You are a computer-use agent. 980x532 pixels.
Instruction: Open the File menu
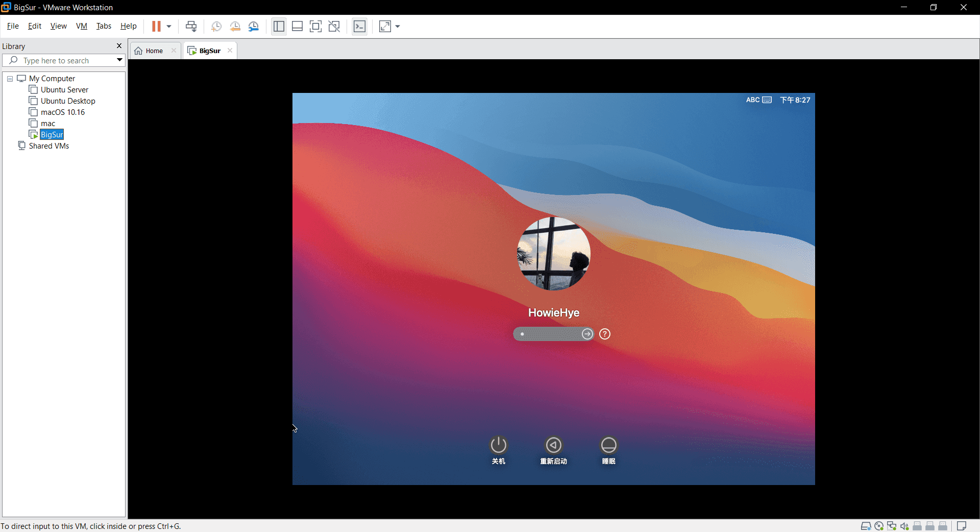click(13, 26)
